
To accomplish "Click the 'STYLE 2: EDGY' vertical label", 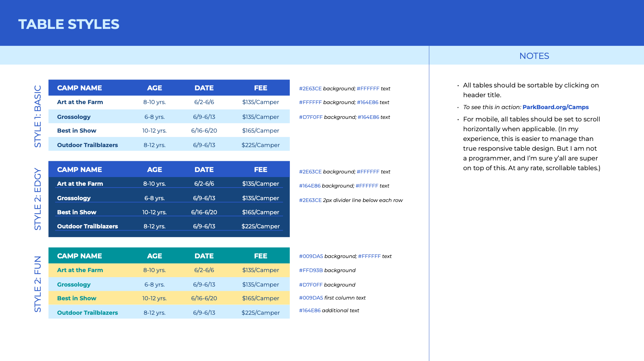I will 38,199.
